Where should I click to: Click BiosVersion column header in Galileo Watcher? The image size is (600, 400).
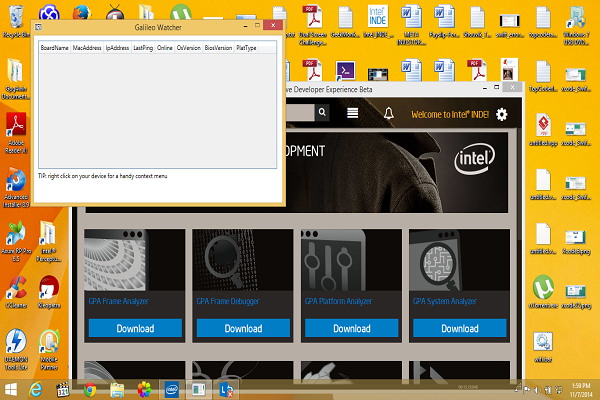pos(218,48)
